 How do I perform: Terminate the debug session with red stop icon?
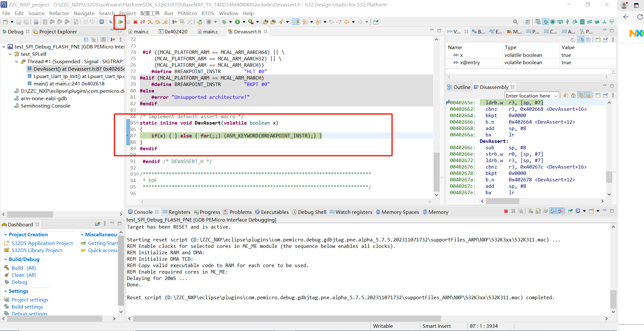point(135,22)
